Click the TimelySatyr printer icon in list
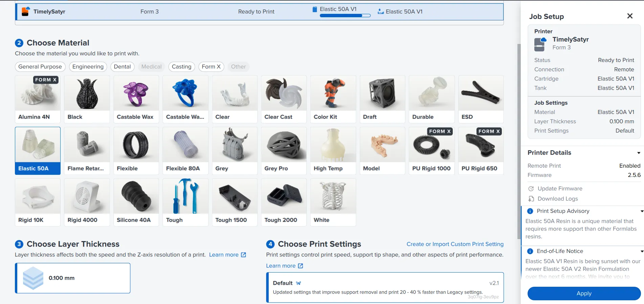 (x=26, y=11)
